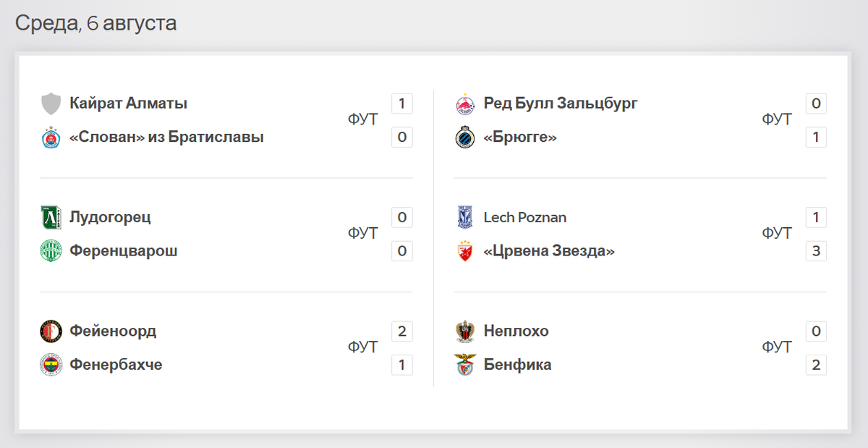This screenshot has width=868, height=448.
Task: Open the Фенербахче team page link
Action: click(x=116, y=365)
